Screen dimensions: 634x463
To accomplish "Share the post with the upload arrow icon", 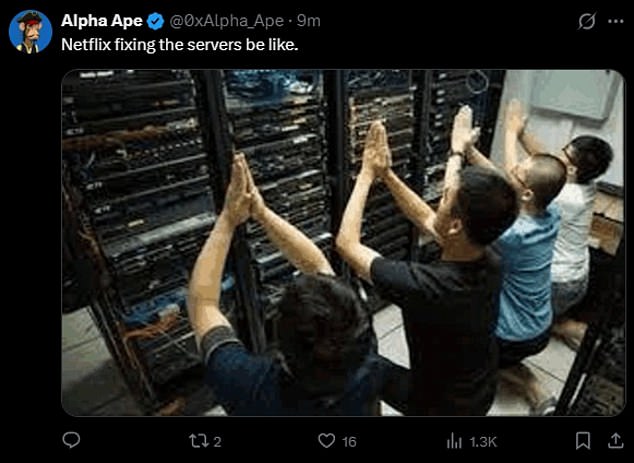I will 615,441.
